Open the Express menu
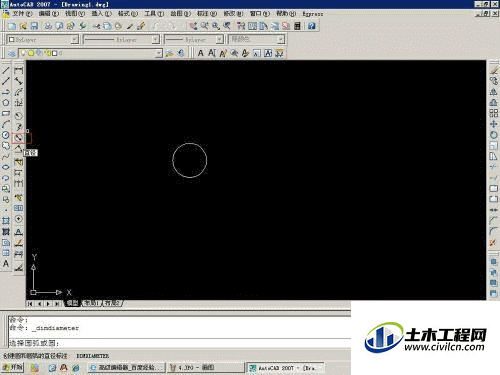 313,14
